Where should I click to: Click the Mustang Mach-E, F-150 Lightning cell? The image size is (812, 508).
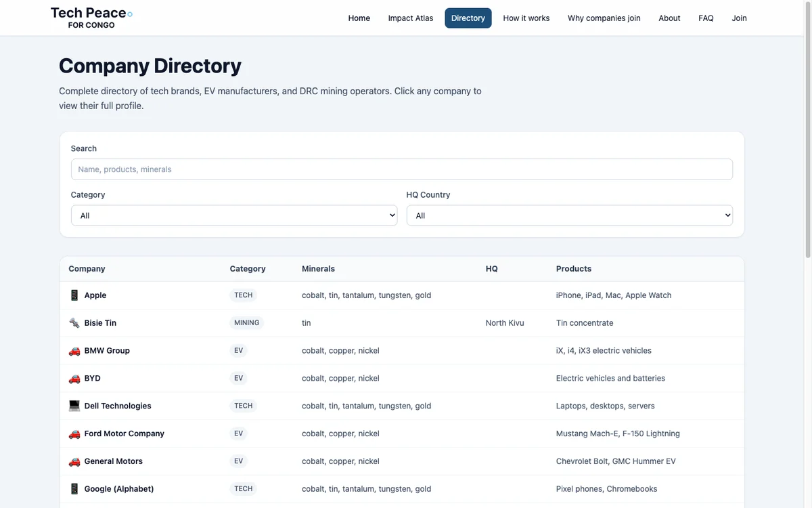[x=618, y=433]
